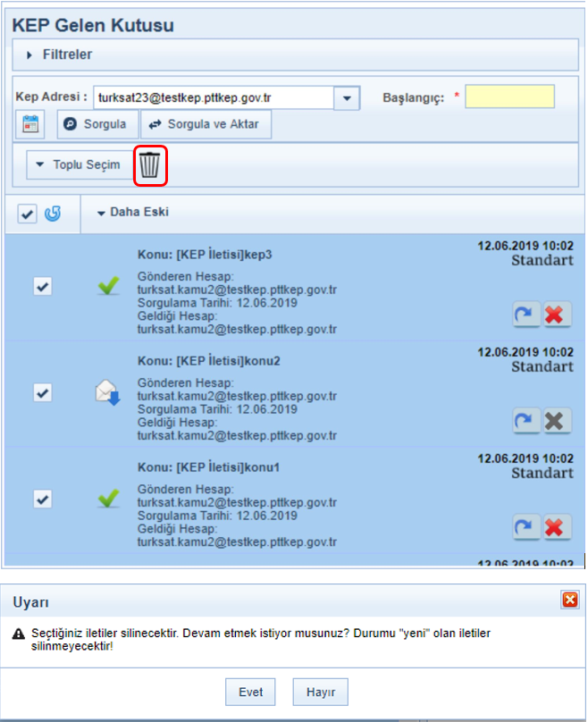Delete the kep3 message with red X
Image resolution: width=588 pixels, height=722 pixels.
tap(558, 315)
